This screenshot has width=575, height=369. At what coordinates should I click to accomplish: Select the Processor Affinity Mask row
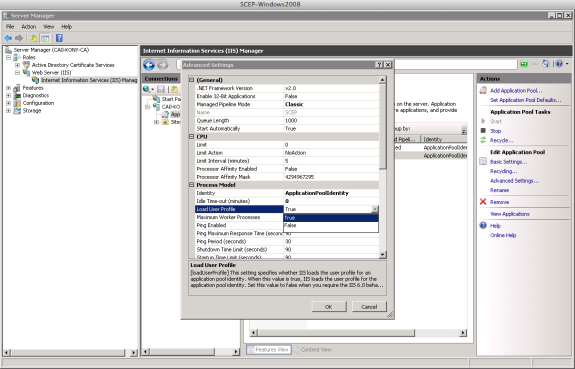pos(287,177)
